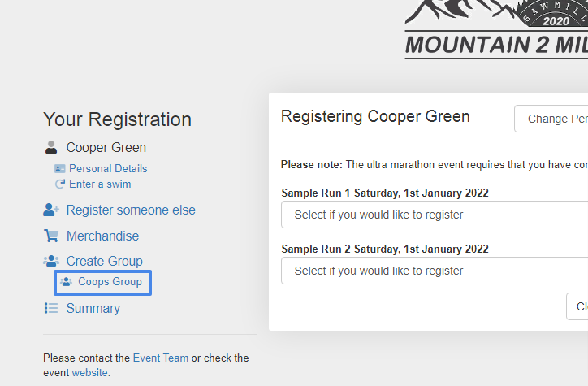
Task: Open the Coops Group link
Action: [110, 282]
